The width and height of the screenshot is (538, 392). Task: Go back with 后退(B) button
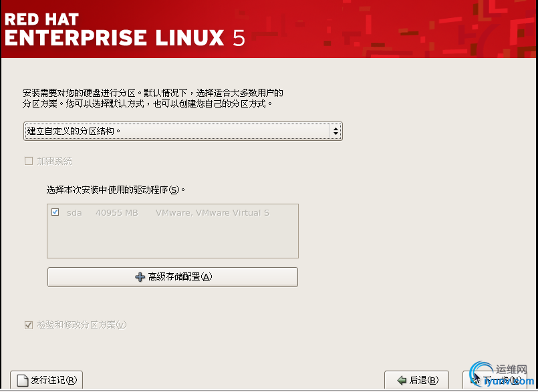[x=416, y=381]
